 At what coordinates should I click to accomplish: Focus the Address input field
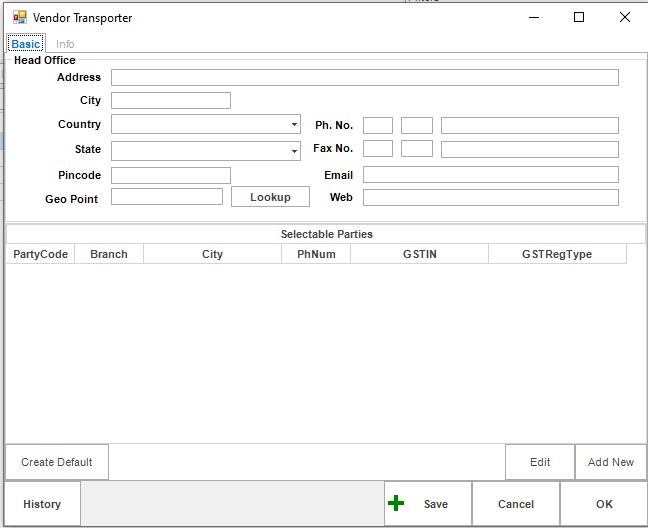[x=364, y=78]
